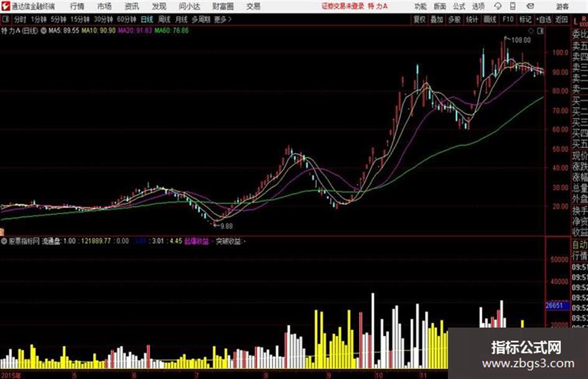Open the customer service headset icon
Viewport: 588px width, 379px height.
click(498, 6)
